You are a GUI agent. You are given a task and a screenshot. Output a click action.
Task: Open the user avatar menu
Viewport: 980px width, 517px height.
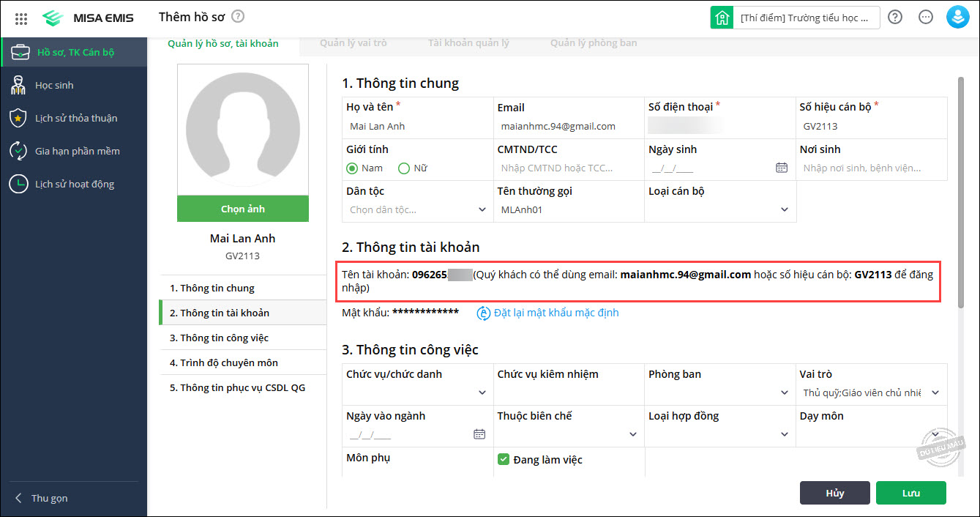[x=957, y=18]
